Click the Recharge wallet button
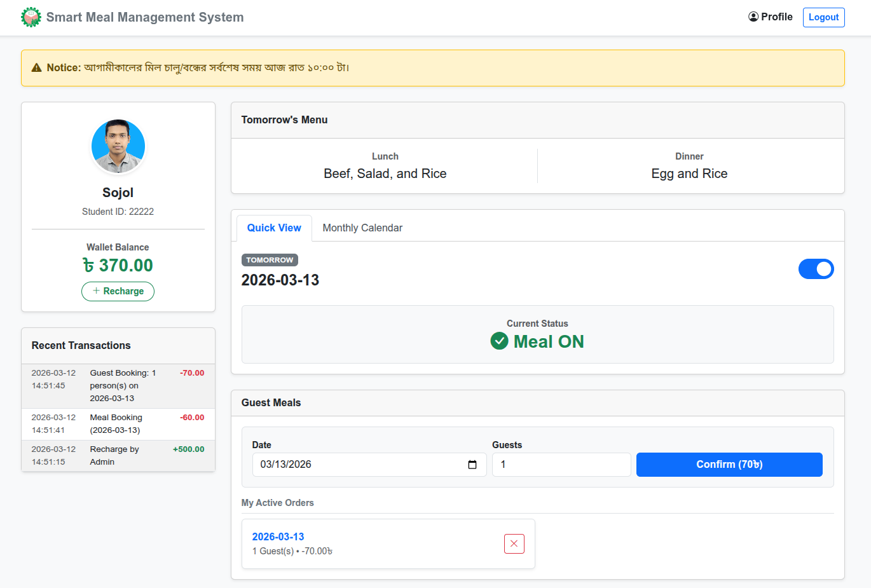The width and height of the screenshot is (871, 588). coord(118,291)
